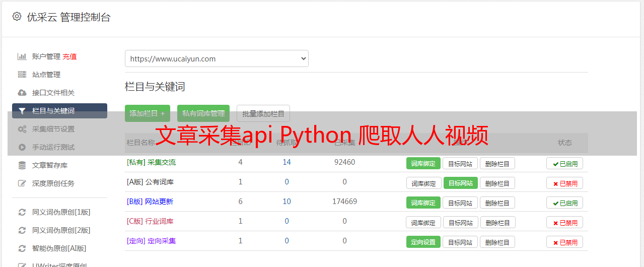This screenshot has width=644, height=267.
Task: Click 目标网站 in the 采集交流 row
Action: click(460, 163)
